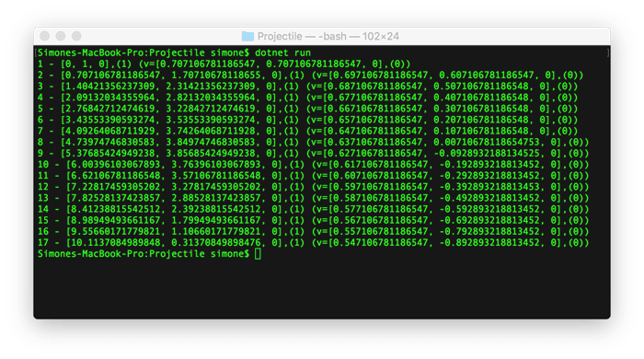Click the first prompt 'Simones-MacBook-Pro:Projectile simone$'
The image size is (644, 359).
pyautogui.click(x=144, y=52)
